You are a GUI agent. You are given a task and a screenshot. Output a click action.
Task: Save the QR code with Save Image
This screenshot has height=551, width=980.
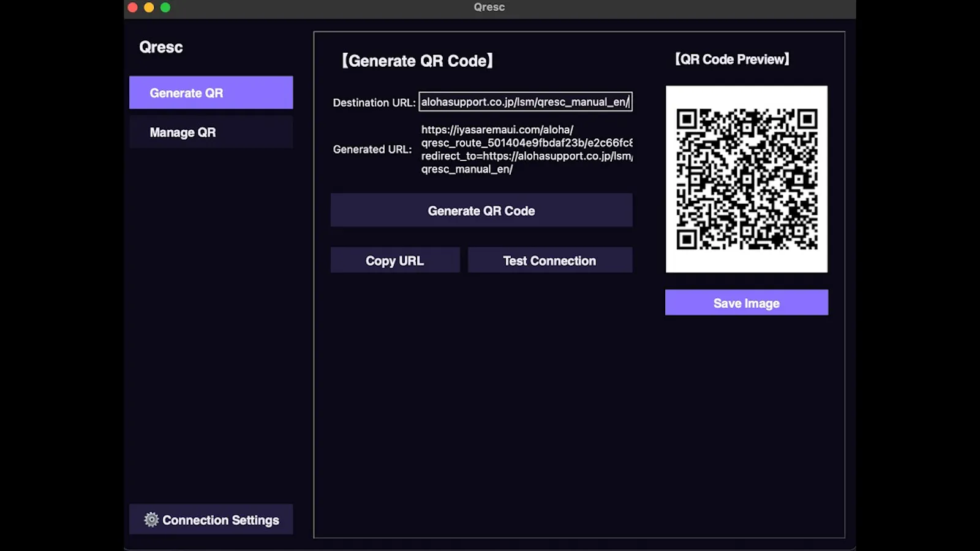point(747,302)
